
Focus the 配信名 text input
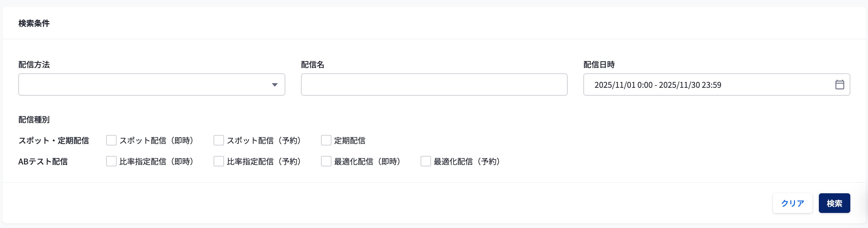[434, 85]
